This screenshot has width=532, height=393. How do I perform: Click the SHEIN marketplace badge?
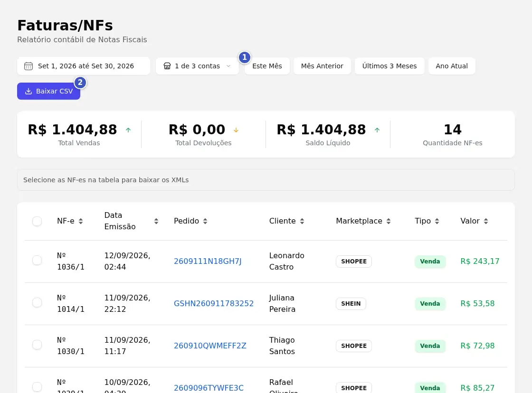point(351,303)
